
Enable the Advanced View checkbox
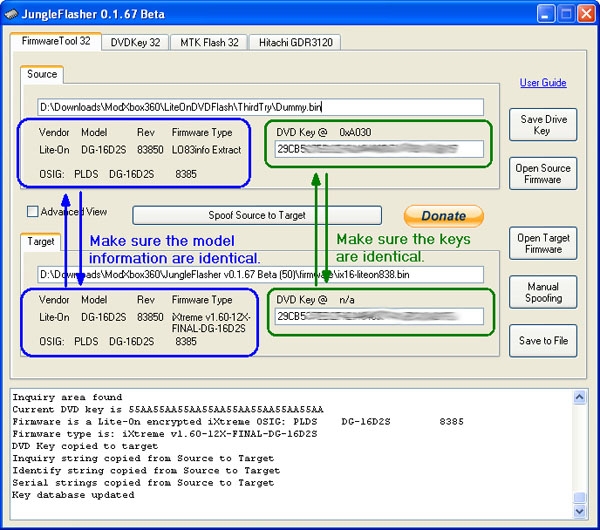[x=33, y=211]
